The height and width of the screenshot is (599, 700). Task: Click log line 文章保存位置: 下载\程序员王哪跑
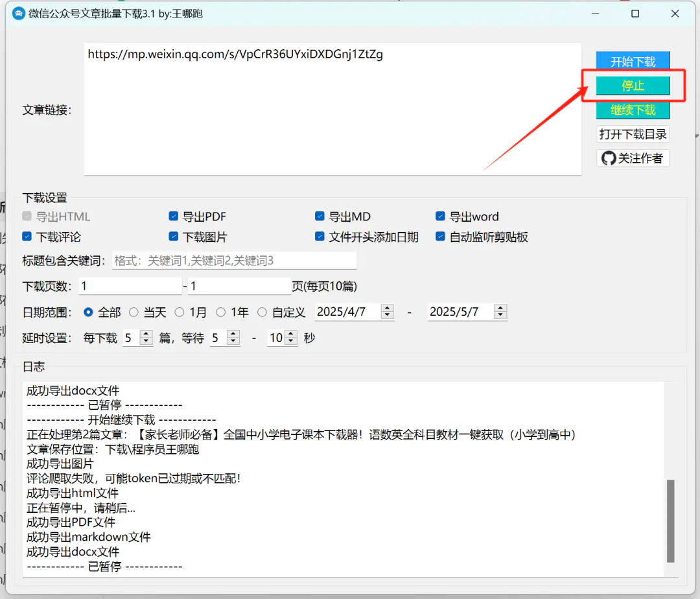pos(113,449)
